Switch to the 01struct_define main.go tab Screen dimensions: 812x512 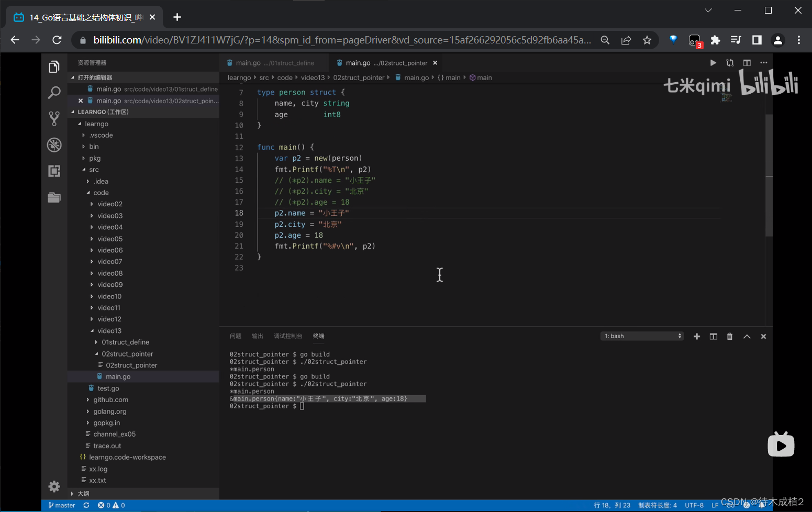(x=275, y=63)
